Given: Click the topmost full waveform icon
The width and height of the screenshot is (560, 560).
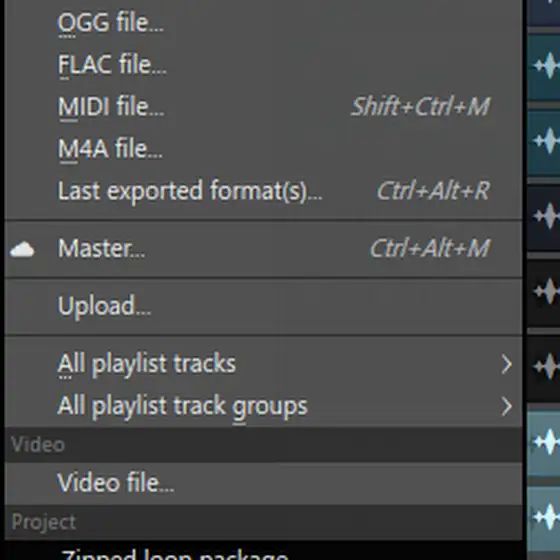Looking at the screenshot, I should click(x=547, y=65).
